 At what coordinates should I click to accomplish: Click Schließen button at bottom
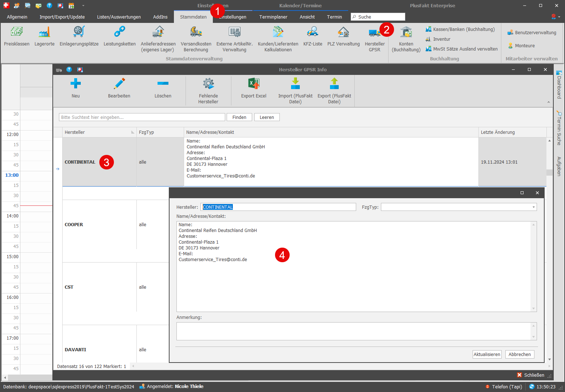530,375
